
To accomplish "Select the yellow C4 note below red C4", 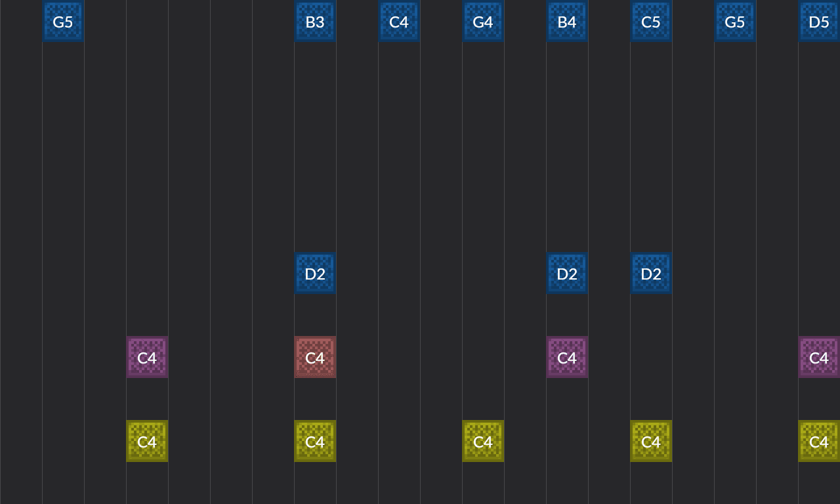I will [x=315, y=441].
